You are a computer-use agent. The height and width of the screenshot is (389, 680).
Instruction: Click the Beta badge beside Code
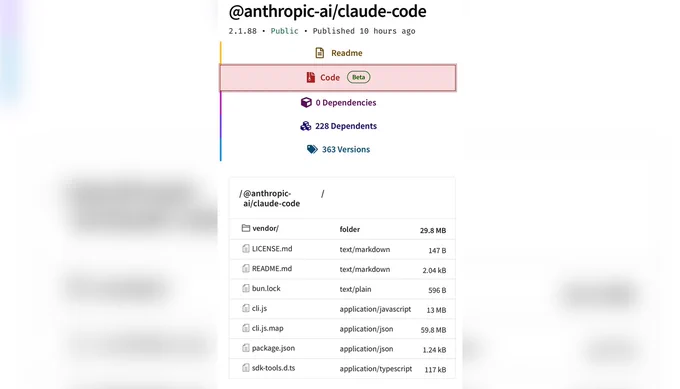[358, 77]
